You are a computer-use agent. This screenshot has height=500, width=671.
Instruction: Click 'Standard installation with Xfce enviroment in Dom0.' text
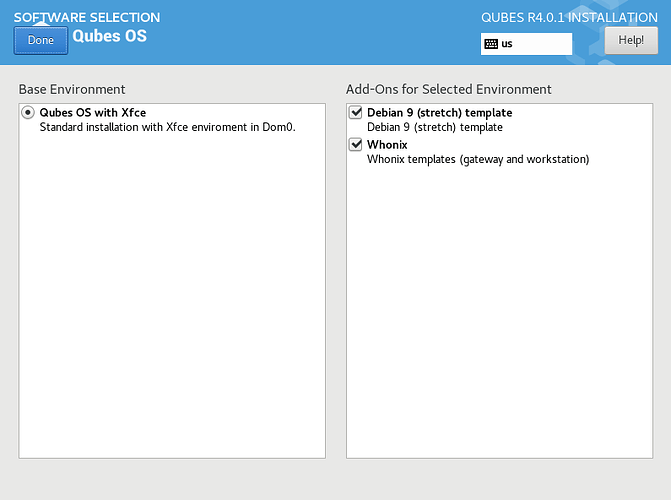point(167,127)
